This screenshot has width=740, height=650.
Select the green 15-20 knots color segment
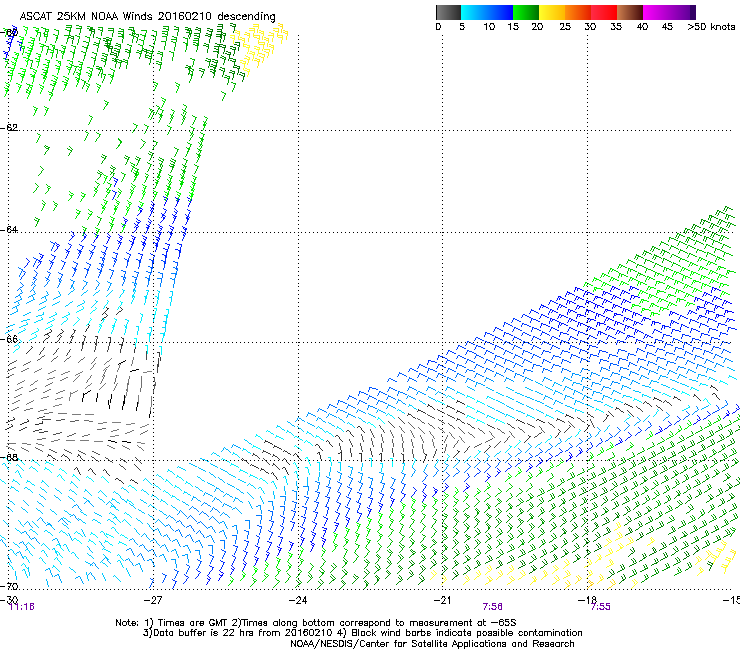(526, 12)
